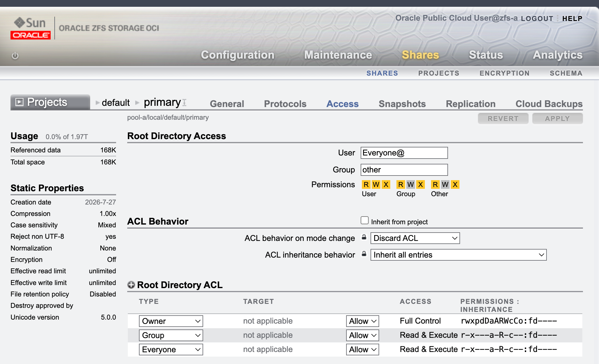Click the REVERT button

tap(503, 118)
